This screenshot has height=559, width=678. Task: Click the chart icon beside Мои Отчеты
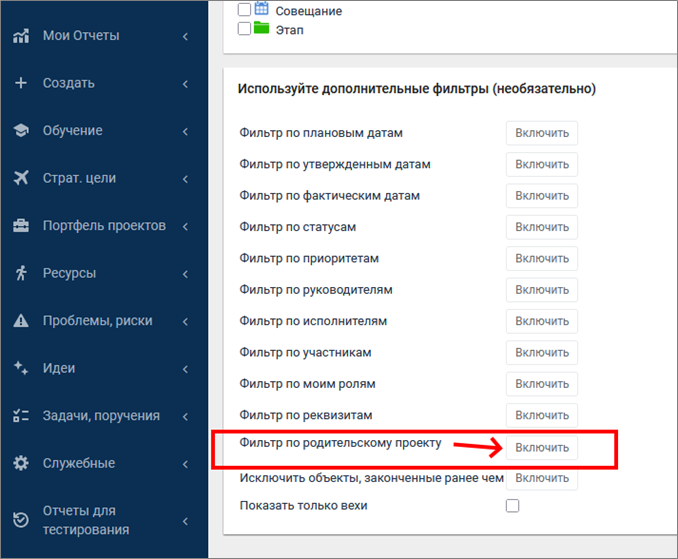(21, 36)
